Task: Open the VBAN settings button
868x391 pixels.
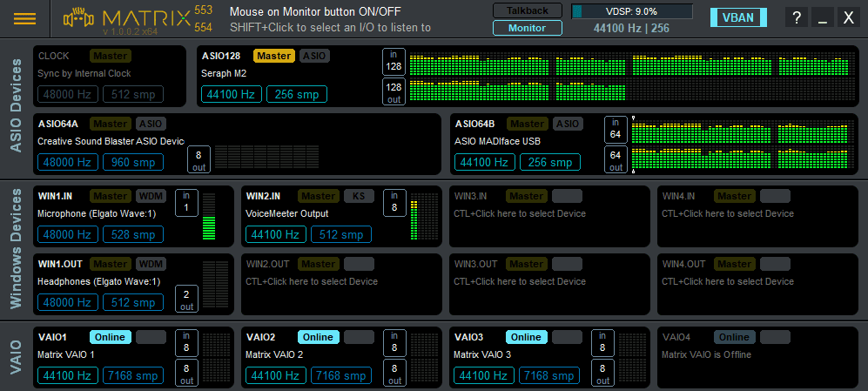Action: [738, 18]
